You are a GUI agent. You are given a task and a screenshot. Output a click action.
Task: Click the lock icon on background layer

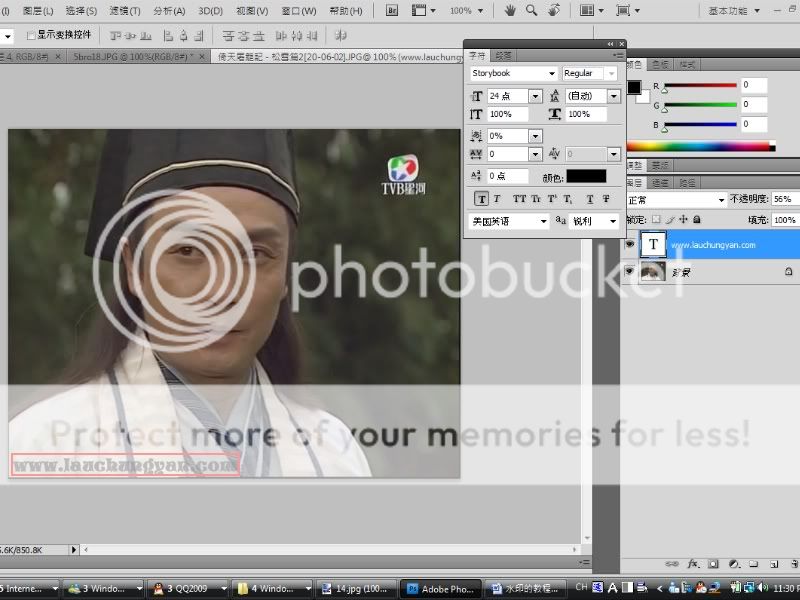788,271
